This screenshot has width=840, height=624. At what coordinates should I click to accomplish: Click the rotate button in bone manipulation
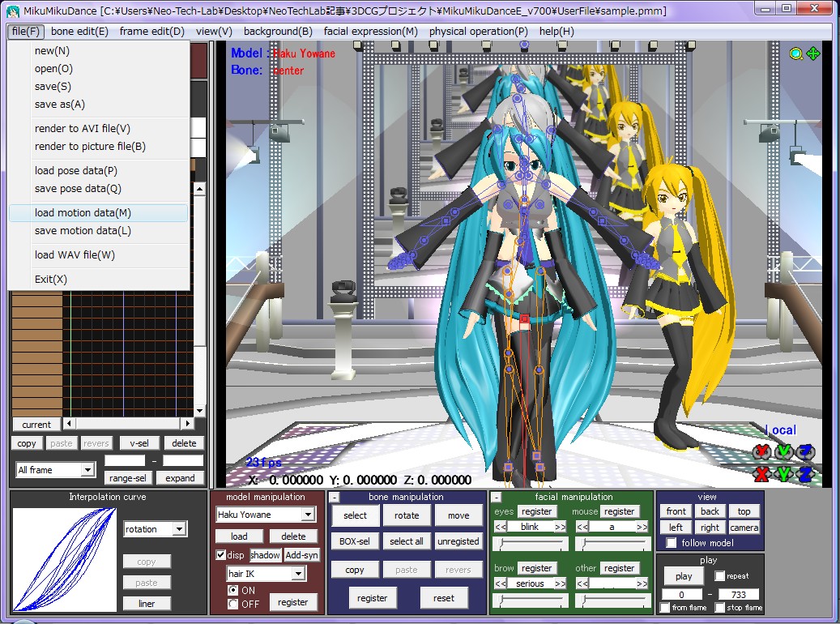407,515
